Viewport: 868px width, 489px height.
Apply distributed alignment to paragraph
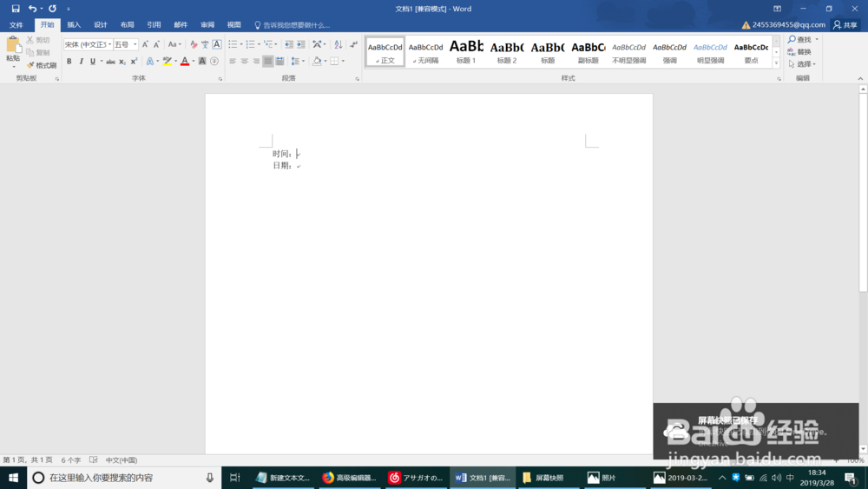[279, 61]
